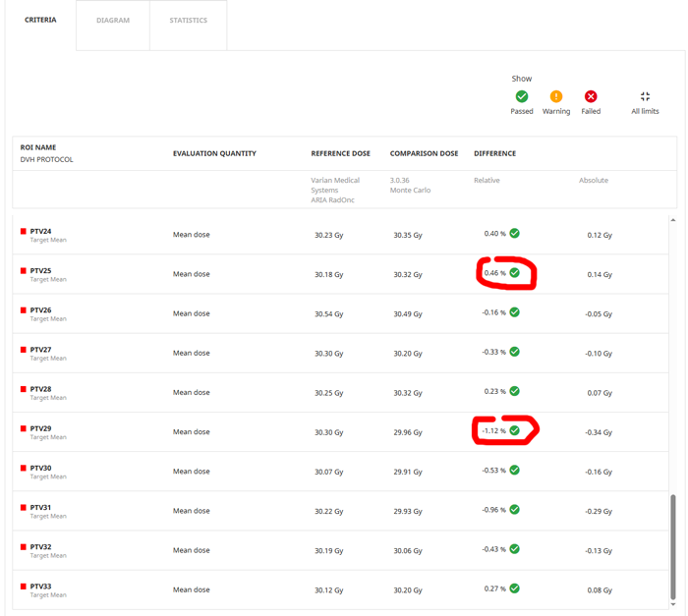Click the DVH PROTOCOL sub-header
The image size is (688, 616).
(46, 160)
